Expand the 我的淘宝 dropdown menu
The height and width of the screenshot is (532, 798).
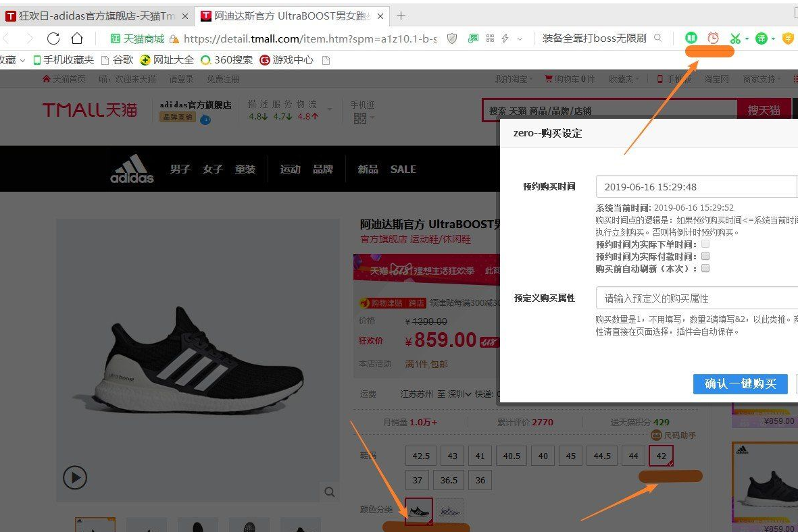tap(514, 79)
